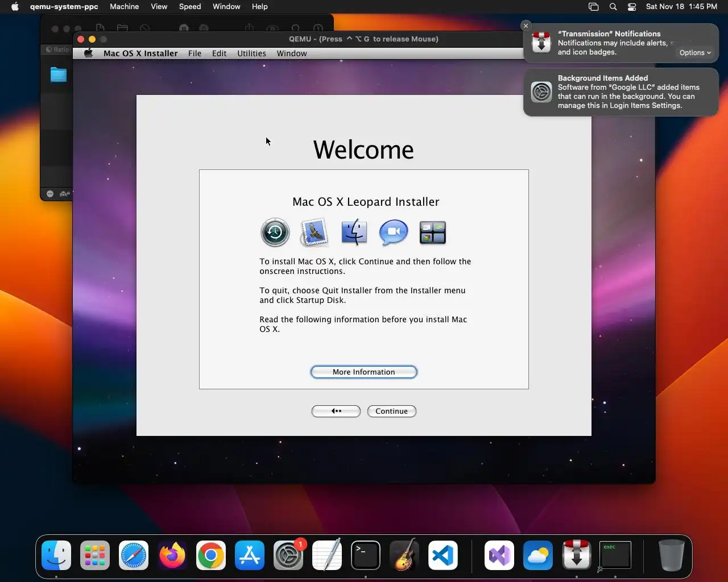Dismiss the Transmission notification with the X
The image size is (728, 582).
526,26
